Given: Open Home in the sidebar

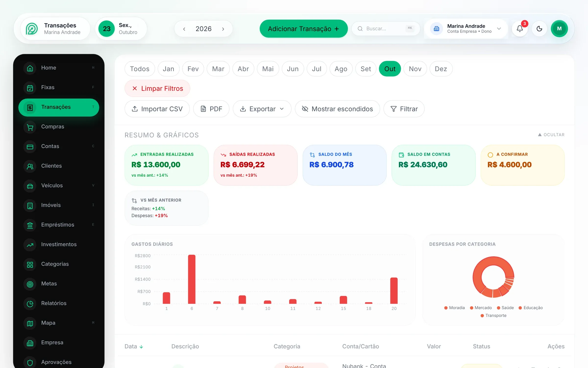Looking at the screenshot, I should pos(59,68).
